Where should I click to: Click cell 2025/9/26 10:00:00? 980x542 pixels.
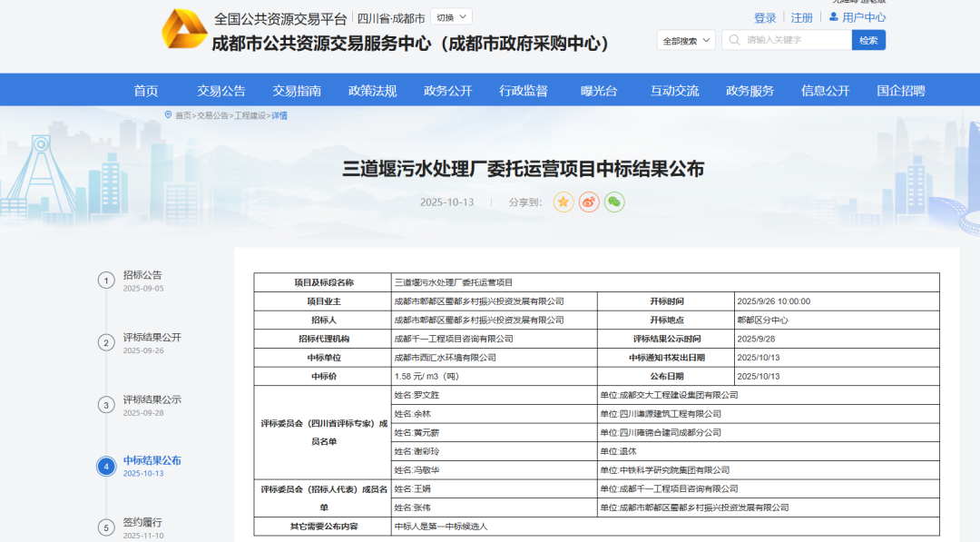tap(837, 301)
